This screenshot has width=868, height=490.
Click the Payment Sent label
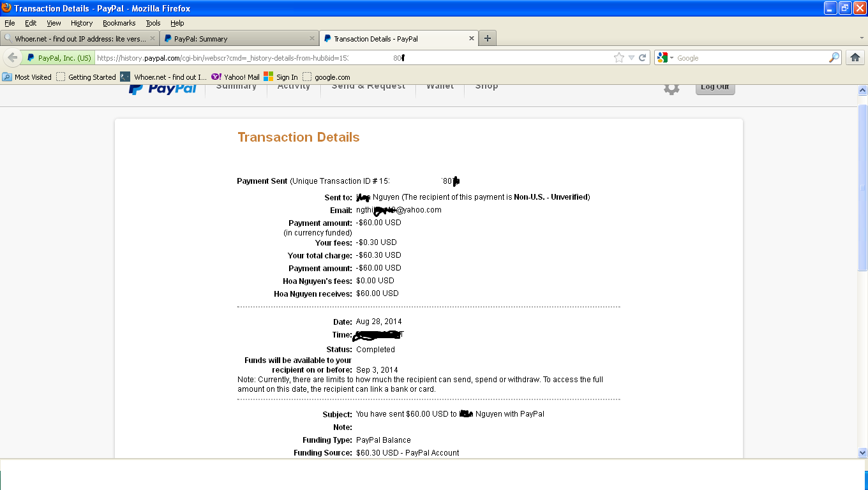[262, 181]
